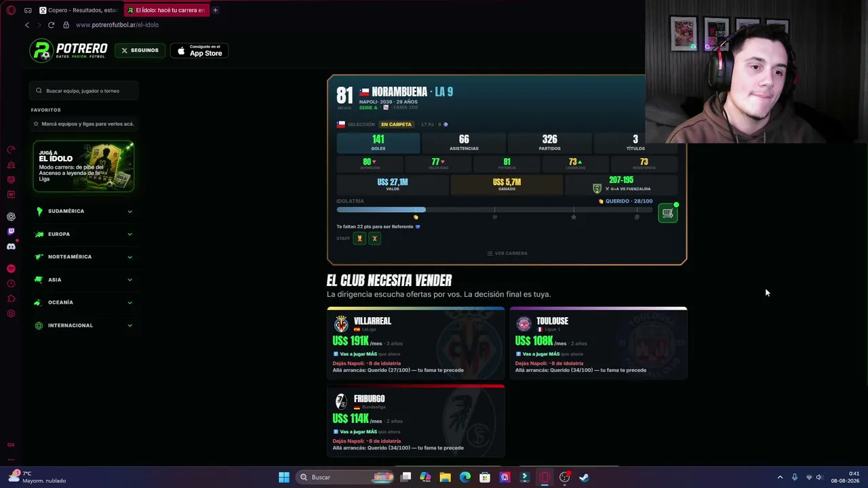The image size is (868, 488).
Task: Select the El Ídolo browser tab
Action: click(x=166, y=10)
